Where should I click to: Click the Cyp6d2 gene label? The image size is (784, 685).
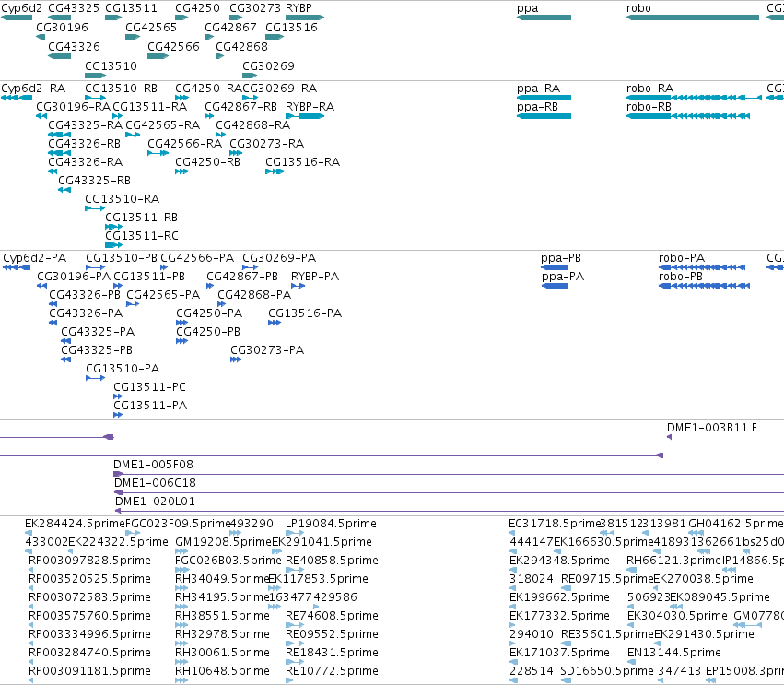(21, 8)
